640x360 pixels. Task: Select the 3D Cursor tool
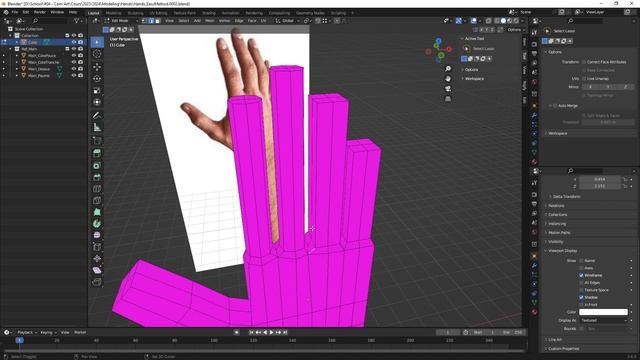97,54
